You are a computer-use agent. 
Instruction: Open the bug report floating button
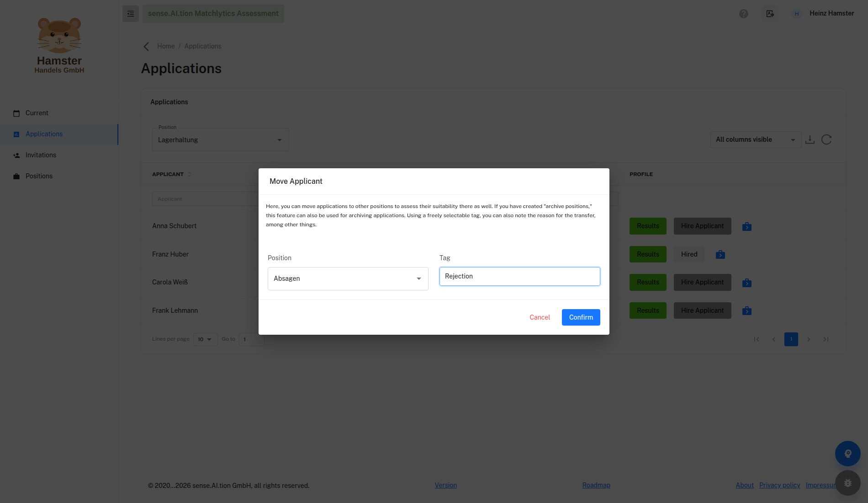coord(848,483)
